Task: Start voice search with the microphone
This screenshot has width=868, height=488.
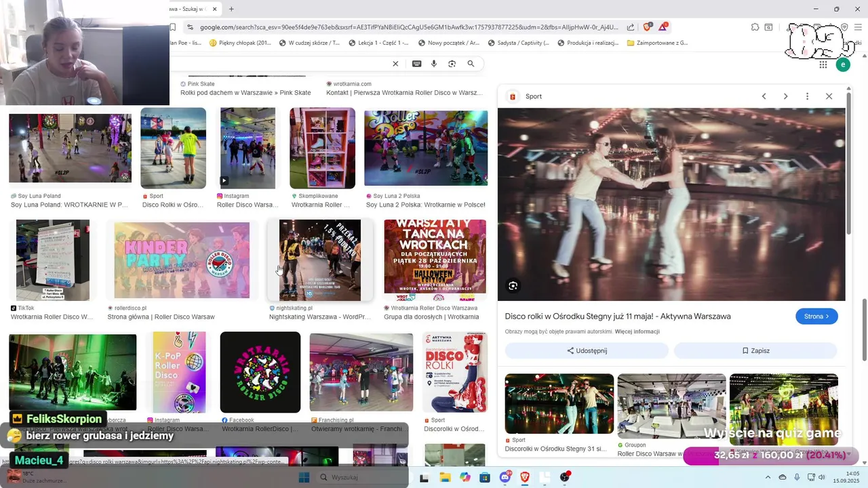Action: pos(434,64)
